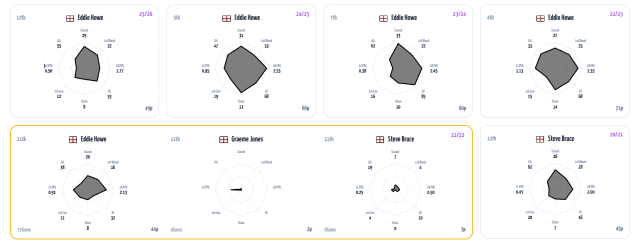Click England flag in 22/23 Eddie Howe card

click(x=540, y=18)
